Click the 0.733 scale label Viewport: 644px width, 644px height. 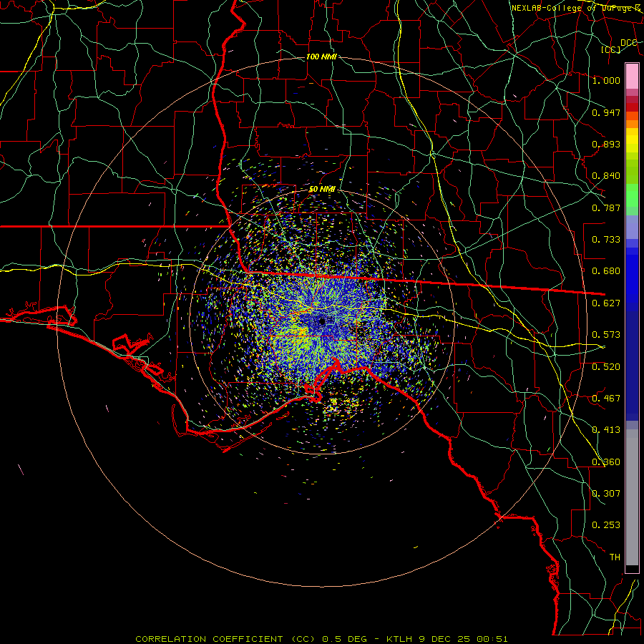606,240
